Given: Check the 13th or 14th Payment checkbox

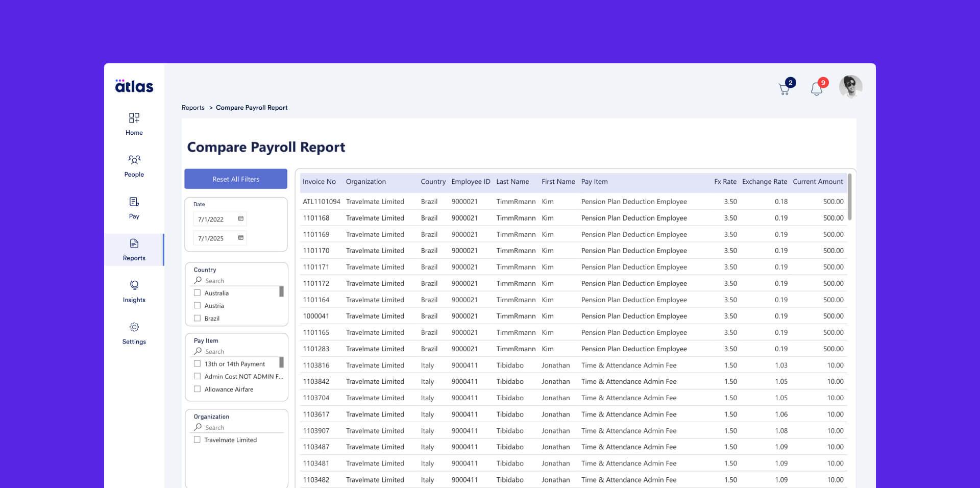Looking at the screenshot, I should (x=198, y=363).
